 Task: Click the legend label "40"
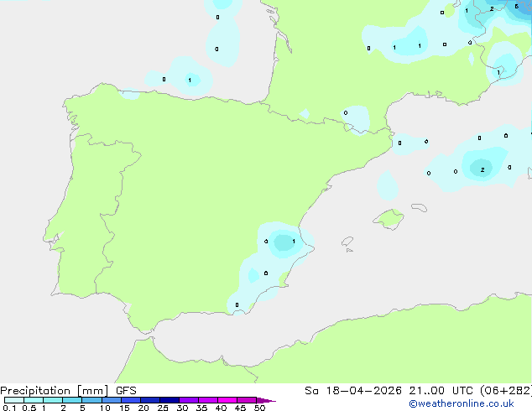tap(221, 408)
